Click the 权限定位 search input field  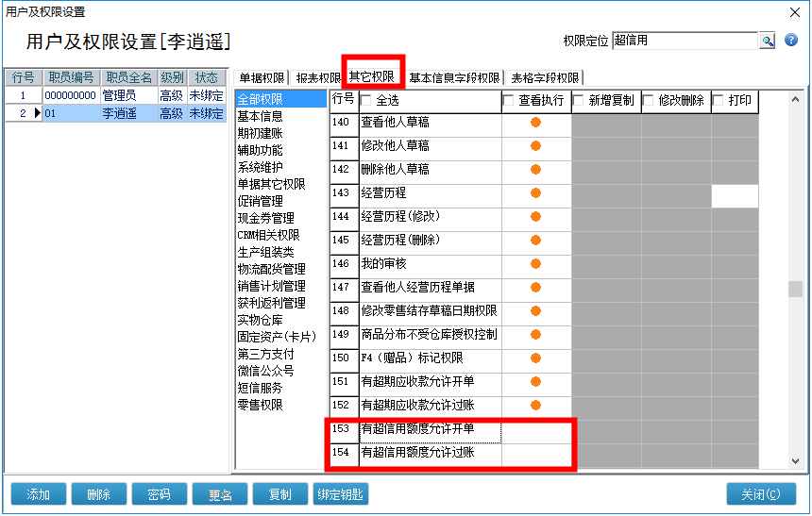pyautogui.click(x=685, y=41)
